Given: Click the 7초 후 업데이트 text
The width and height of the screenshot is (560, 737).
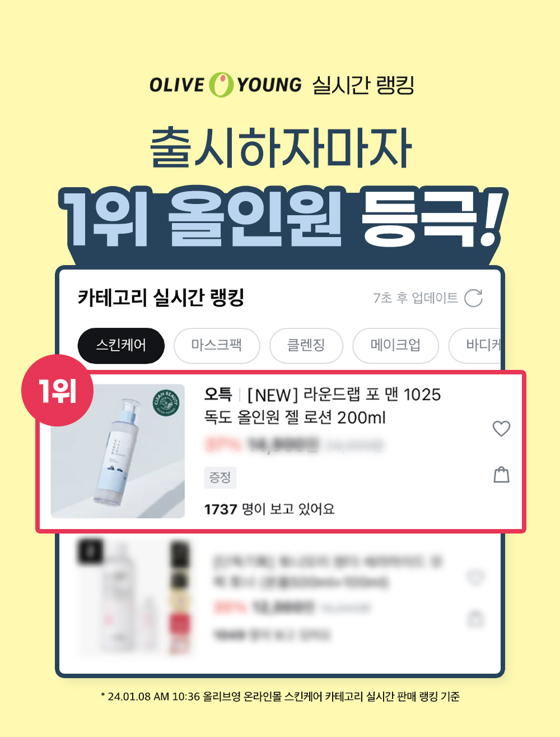Looking at the screenshot, I should [416, 298].
